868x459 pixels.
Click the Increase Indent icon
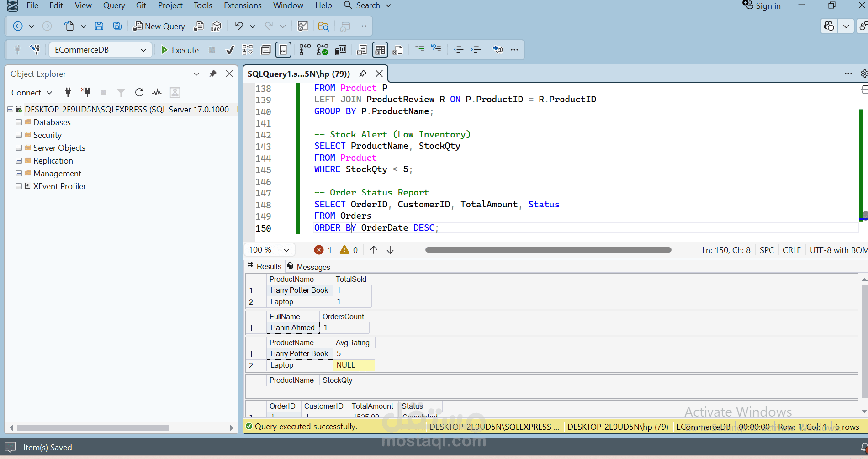point(476,50)
